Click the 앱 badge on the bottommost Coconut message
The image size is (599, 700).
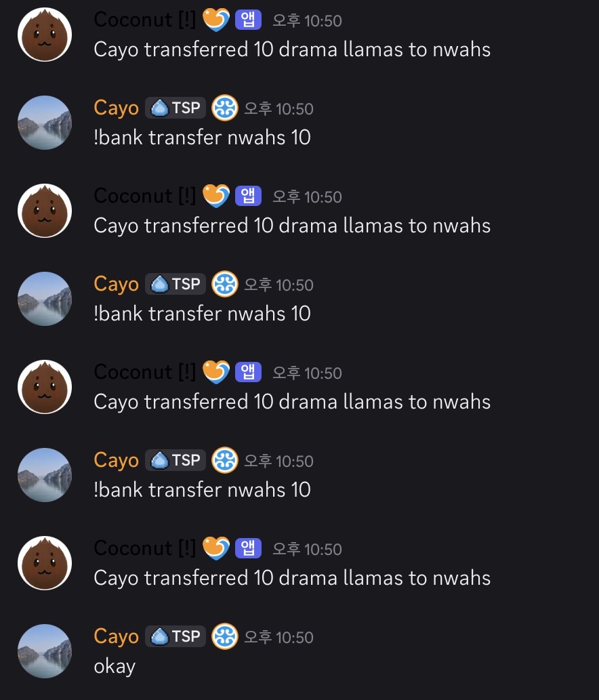pos(248,549)
